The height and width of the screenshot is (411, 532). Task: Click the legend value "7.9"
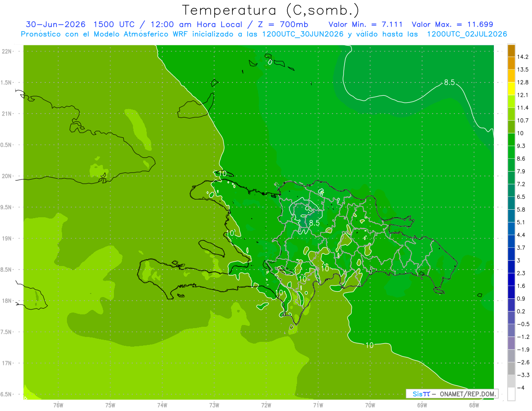point(521,172)
